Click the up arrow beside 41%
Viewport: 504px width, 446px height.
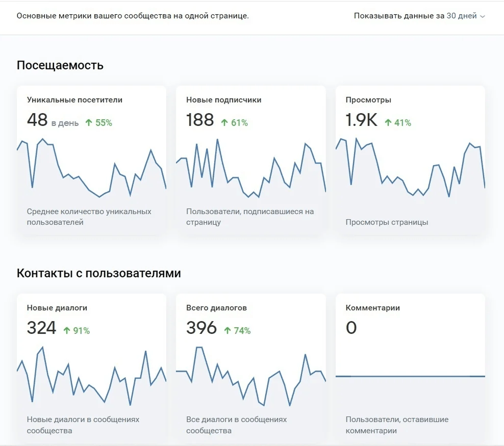[x=388, y=123]
